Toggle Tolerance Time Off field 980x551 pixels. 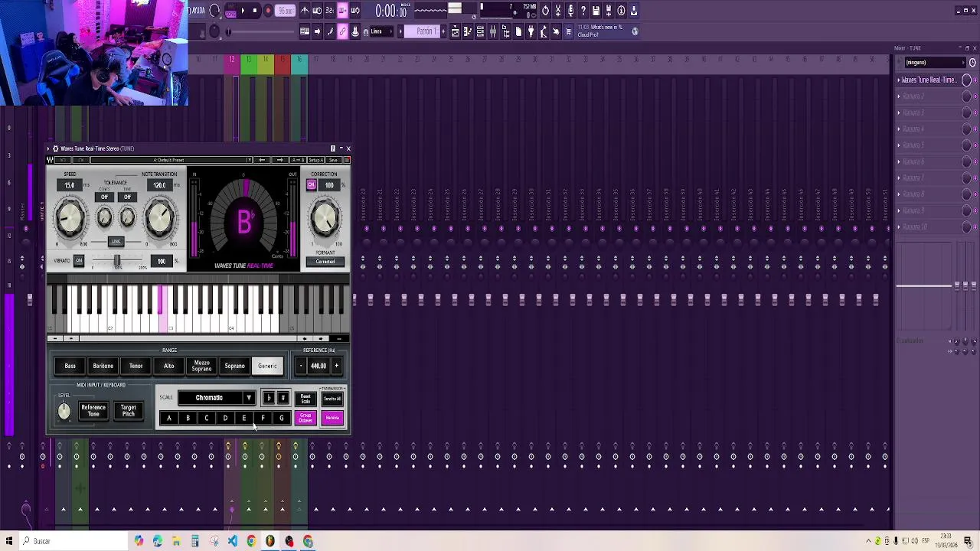coord(127,197)
